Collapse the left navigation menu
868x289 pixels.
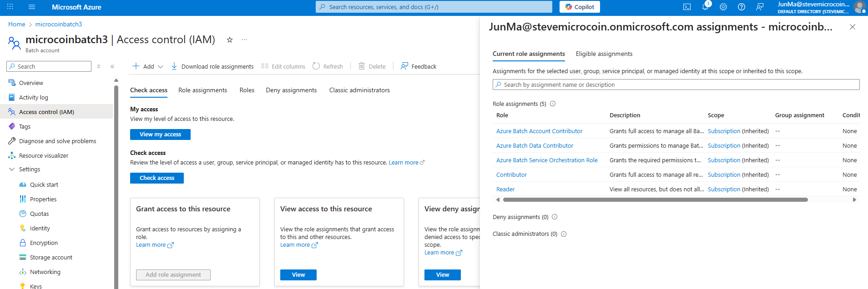click(x=112, y=66)
